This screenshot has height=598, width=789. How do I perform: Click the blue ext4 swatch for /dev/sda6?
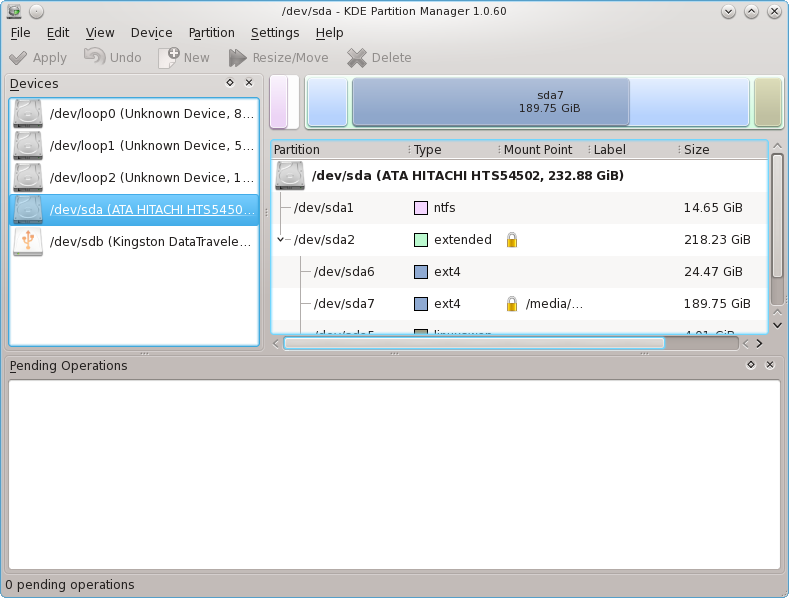point(421,272)
